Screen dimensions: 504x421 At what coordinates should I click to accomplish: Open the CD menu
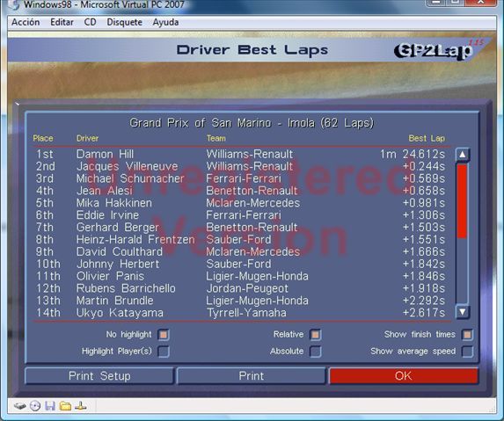pos(91,22)
